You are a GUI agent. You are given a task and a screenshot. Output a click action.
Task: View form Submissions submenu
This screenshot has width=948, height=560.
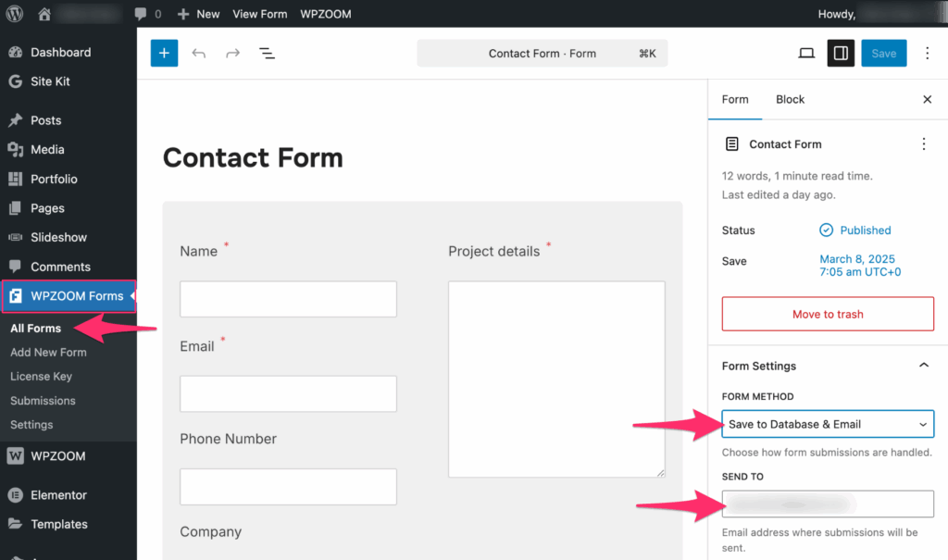[x=43, y=401]
